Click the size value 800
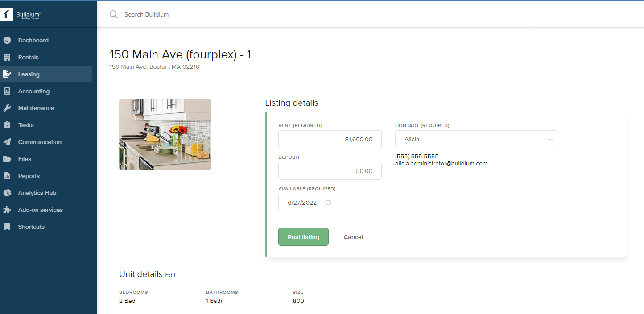 tap(298, 301)
